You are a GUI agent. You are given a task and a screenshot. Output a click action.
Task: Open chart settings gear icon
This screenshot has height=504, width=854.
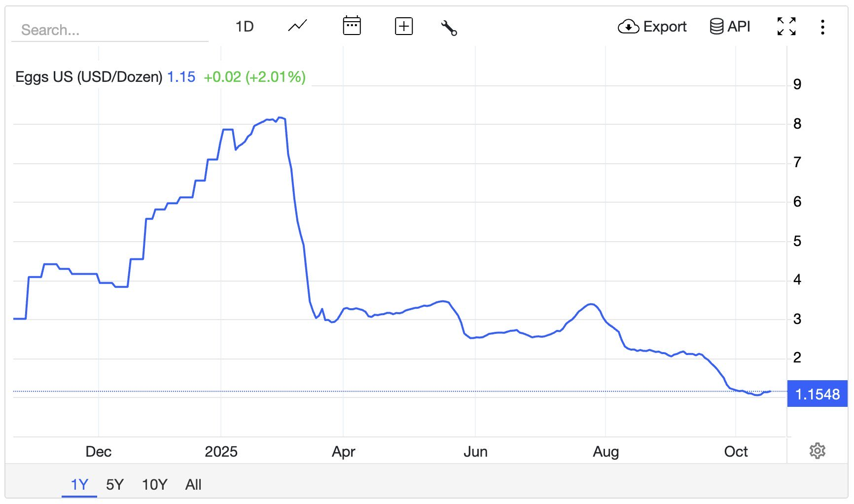pyautogui.click(x=817, y=451)
